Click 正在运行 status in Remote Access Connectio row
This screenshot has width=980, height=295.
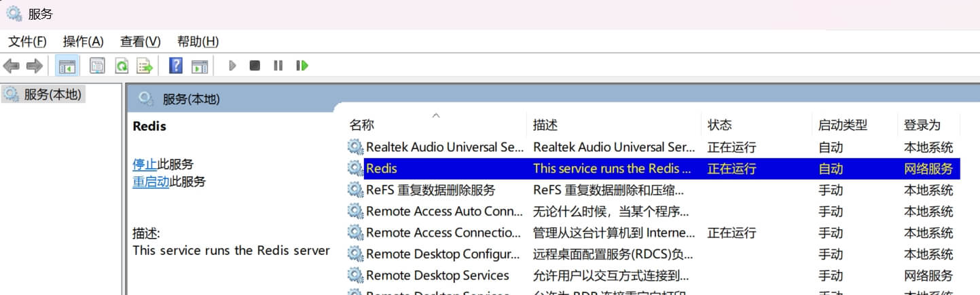[x=731, y=233]
